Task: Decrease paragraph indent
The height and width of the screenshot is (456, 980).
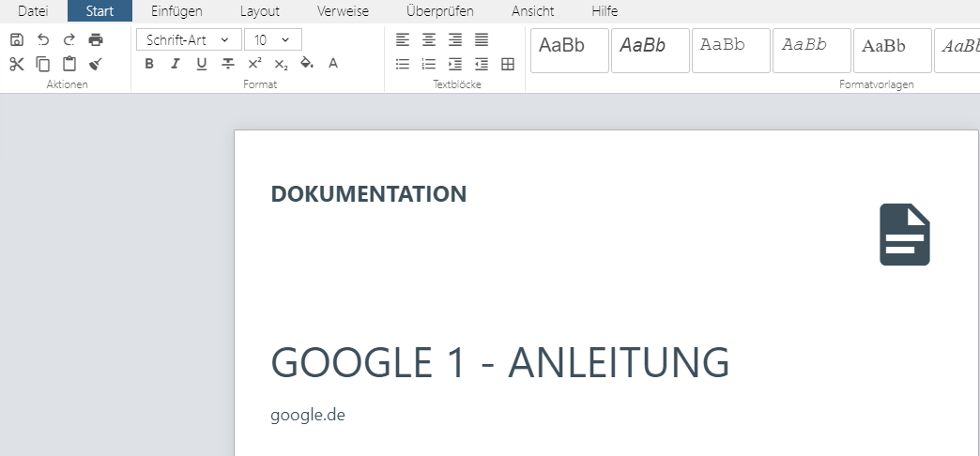Action: [482, 64]
